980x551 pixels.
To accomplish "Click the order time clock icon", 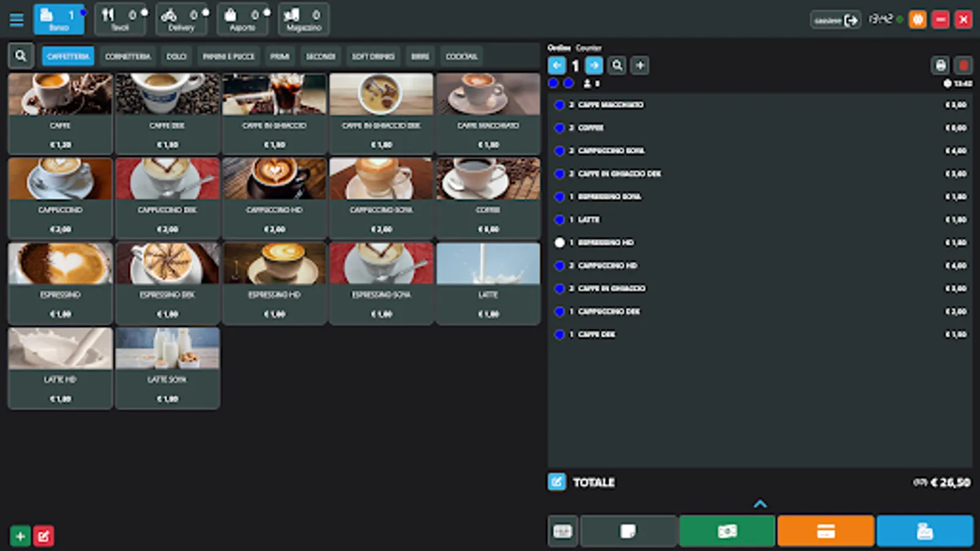I will click(948, 83).
